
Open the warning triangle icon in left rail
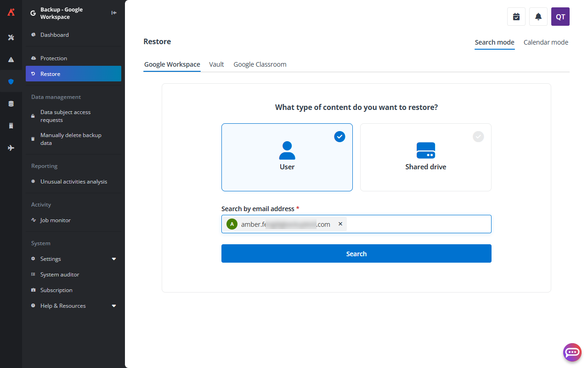(11, 59)
